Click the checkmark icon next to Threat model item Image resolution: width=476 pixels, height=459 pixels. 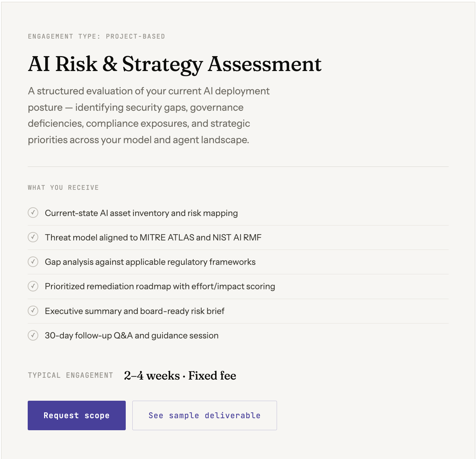coord(33,237)
